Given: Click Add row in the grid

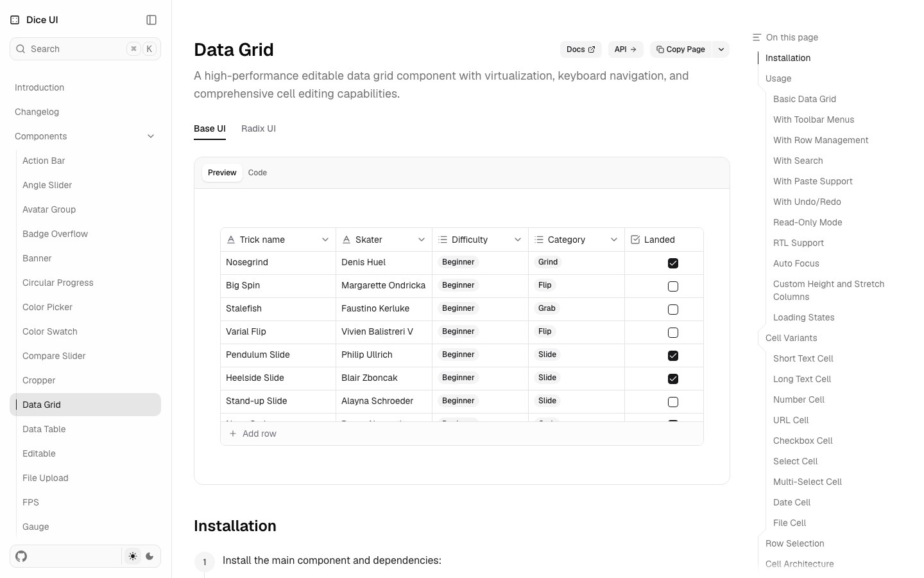Looking at the screenshot, I should [462, 433].
